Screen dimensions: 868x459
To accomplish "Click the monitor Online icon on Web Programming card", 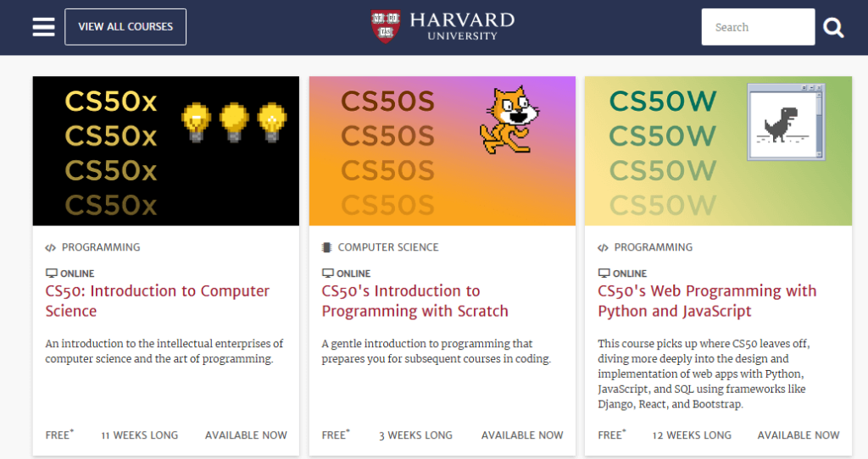I will click(x=604, y=274).
